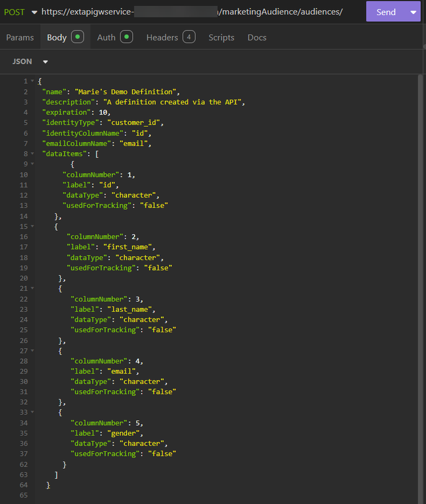
Task: Collapse the object at line 27
Action: point(32,351)
